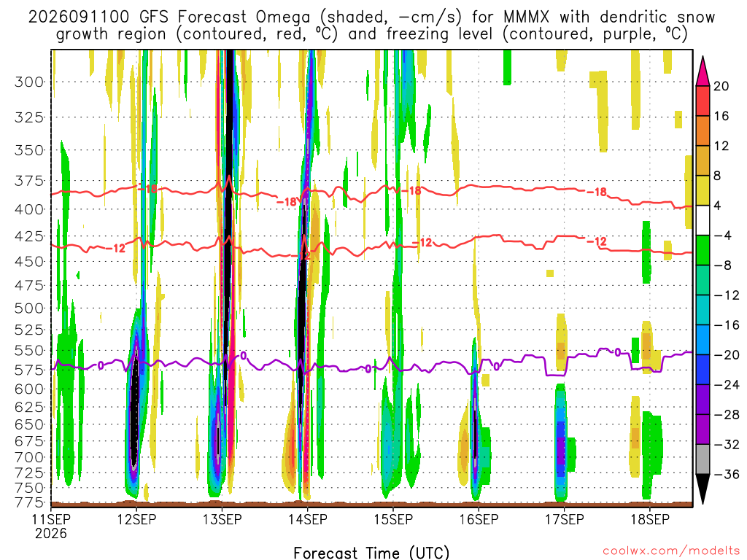
Task: Select the orange colorbar swatch near 12
Action: [x=703, y=131]
